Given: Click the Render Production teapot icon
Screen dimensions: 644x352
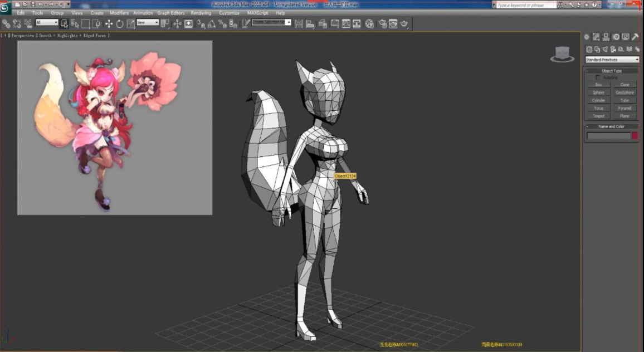Looking at the screenshot, I should [404, 23].
